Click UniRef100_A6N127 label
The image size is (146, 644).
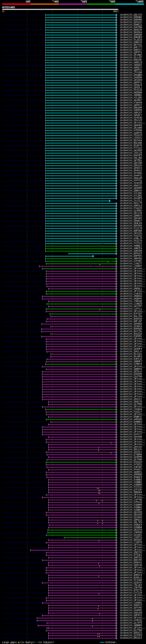pyautogui.click(x=131, y=67)
